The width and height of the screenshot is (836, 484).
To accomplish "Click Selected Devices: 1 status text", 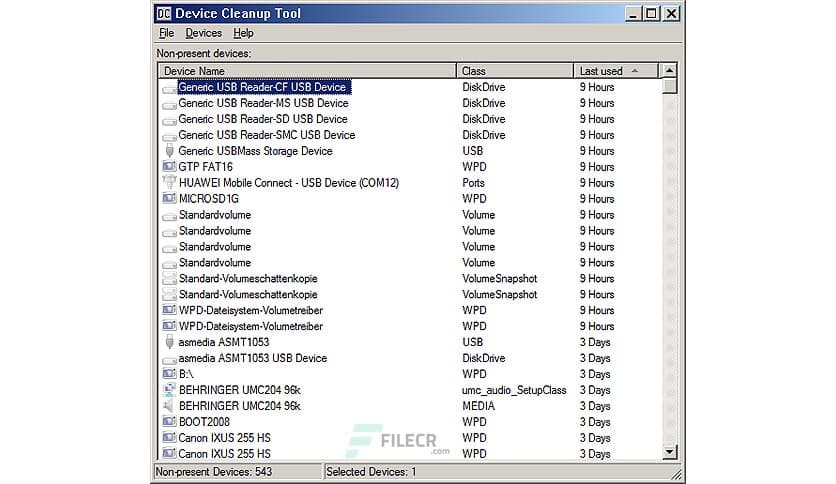I will 371,472.
